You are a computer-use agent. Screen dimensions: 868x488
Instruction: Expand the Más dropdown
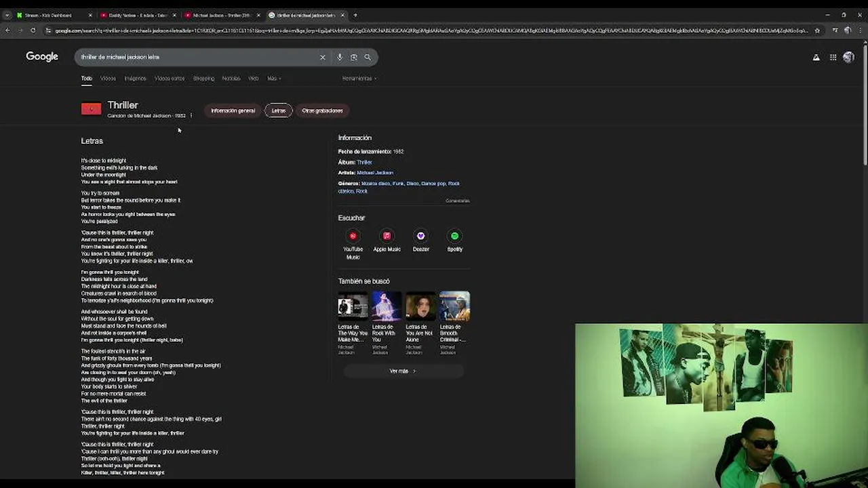pyautogui.click(x=273, y=79)
